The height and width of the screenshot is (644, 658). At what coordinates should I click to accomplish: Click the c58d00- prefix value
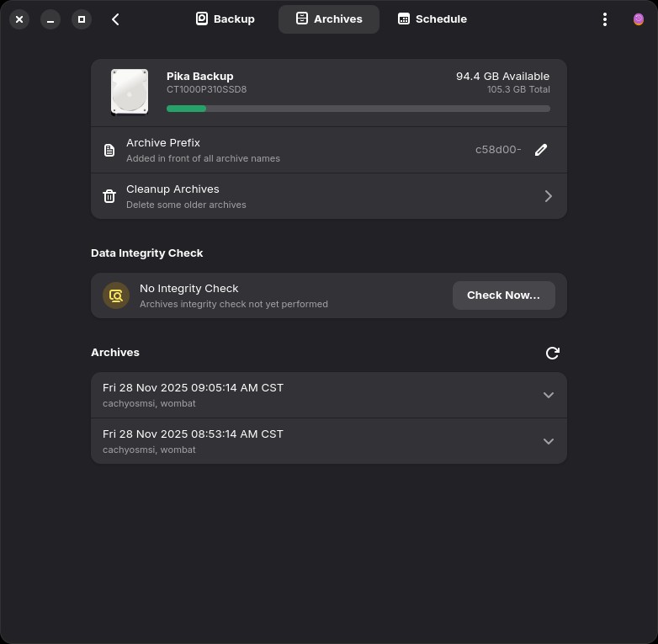coord(497,150)
